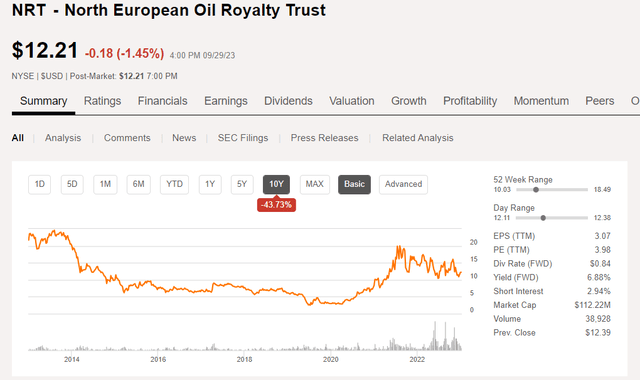Click the 10.03 52-week low value
The image size is (640, 380).
tap(502, 190)
